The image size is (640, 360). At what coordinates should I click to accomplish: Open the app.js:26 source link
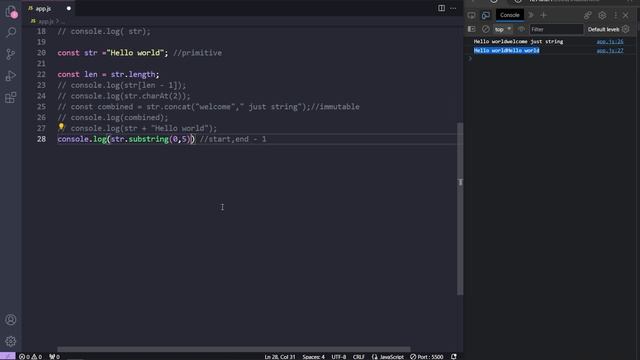click(x=610, y=42)
